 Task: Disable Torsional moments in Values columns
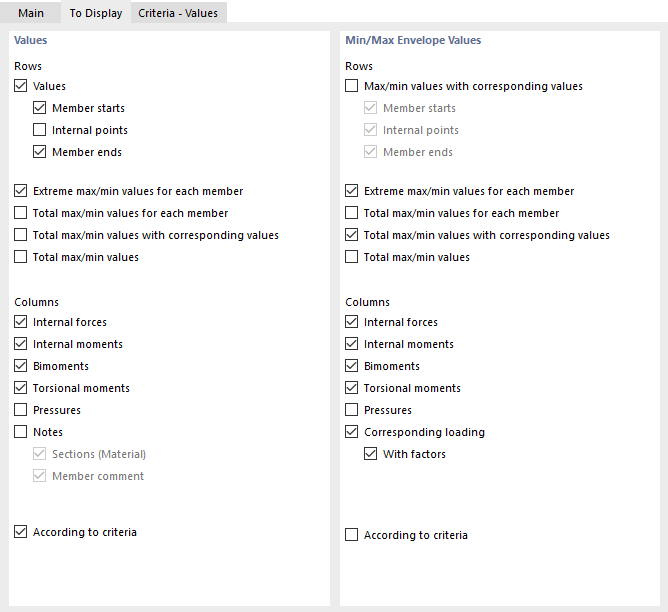[21, 388]
